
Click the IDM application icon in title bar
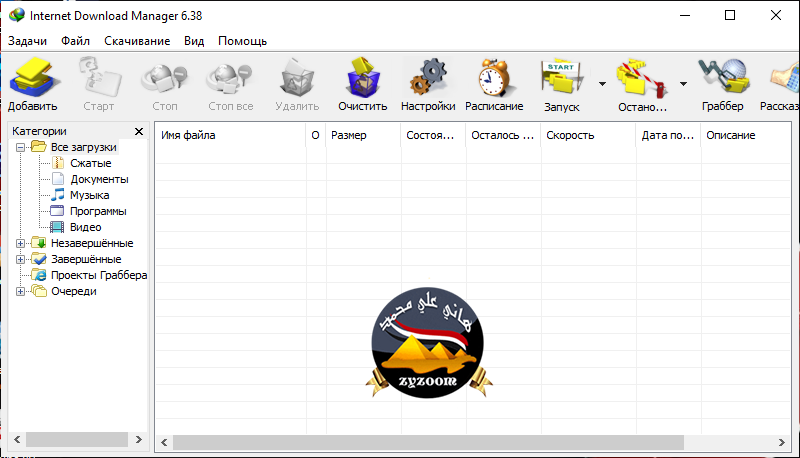point(17,15)
